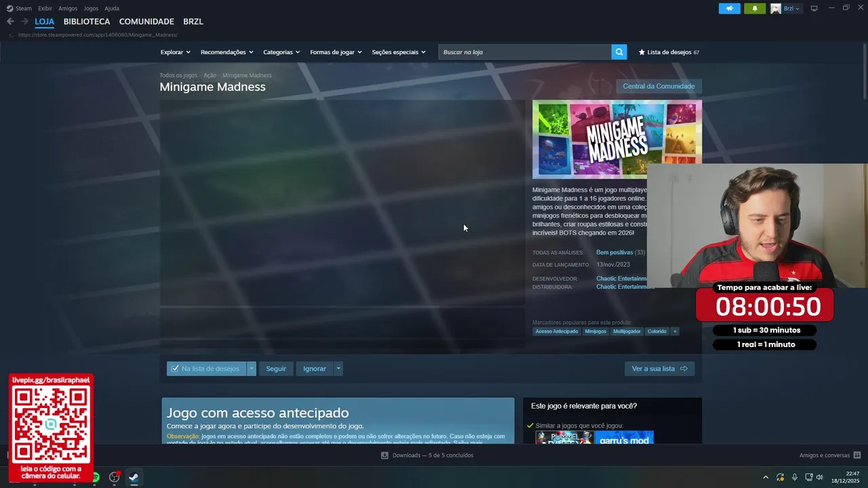868x488 pixels.
Task: Open the green notifications bell
Action: [x=755, y=9]
